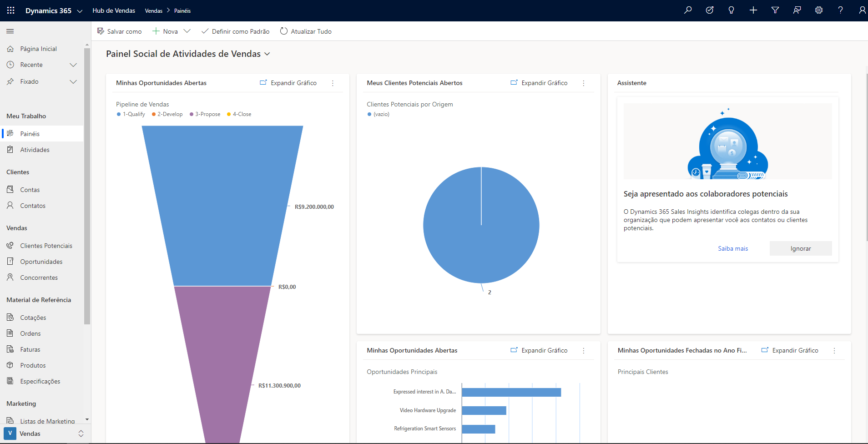The height and width of the screenshot is (444, 868).
Task: Open the user account icon
Action: coord(862,10)
